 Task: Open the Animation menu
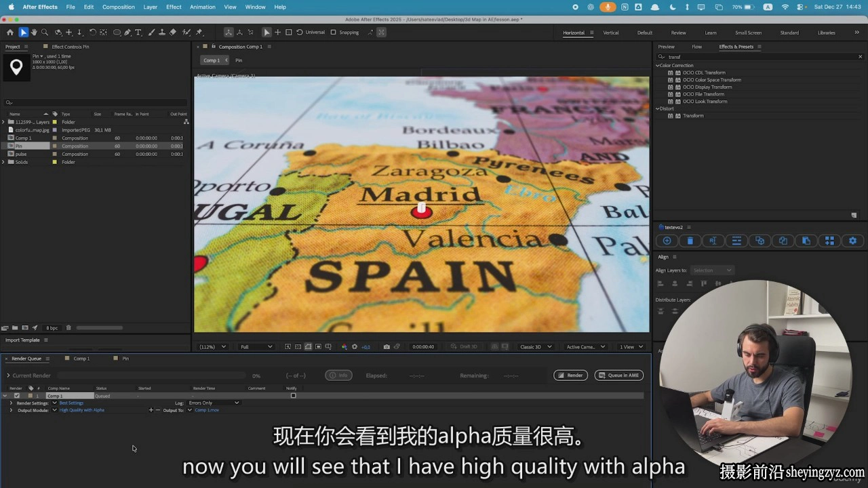click(202, 7)
